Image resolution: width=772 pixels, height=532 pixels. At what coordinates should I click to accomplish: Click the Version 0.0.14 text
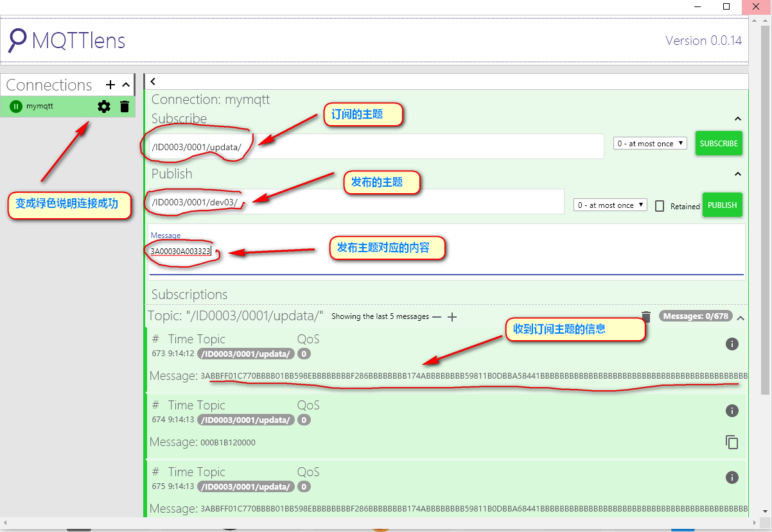tap(703, 40)
